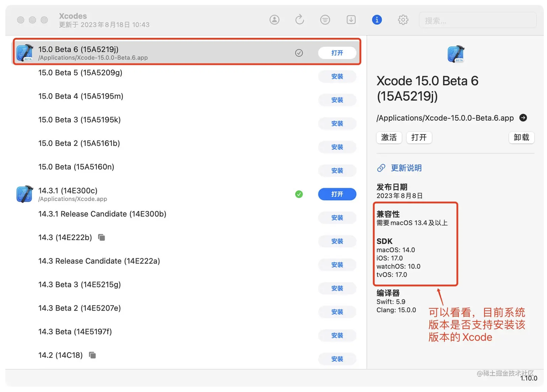
Task: Open the 更新说明 release notes link
Action: point(406,168)
